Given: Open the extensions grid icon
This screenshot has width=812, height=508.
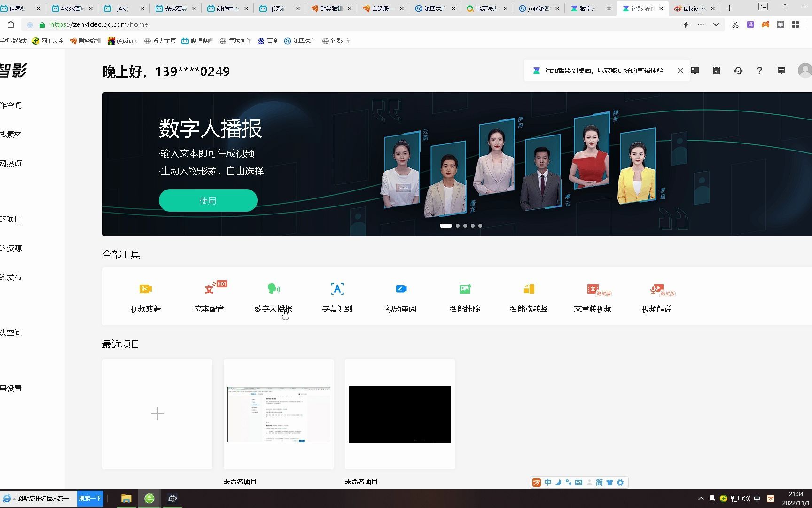Looking at the screenshot, I should (x=796, y=24).
